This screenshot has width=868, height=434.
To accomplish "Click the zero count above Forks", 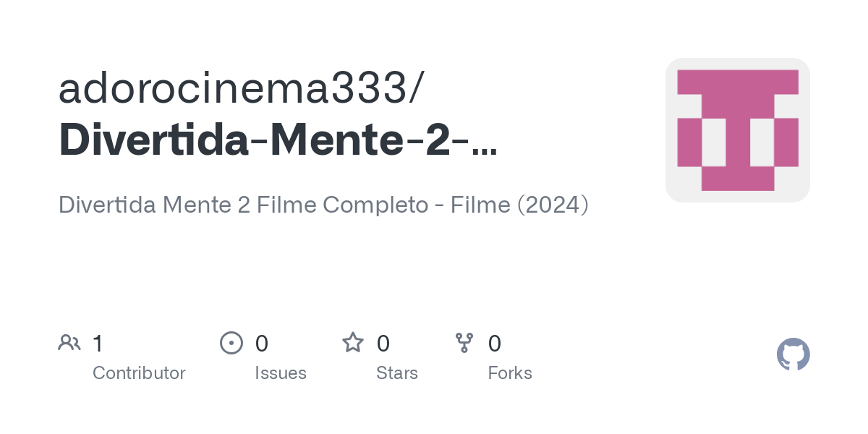I will point(495,344).
